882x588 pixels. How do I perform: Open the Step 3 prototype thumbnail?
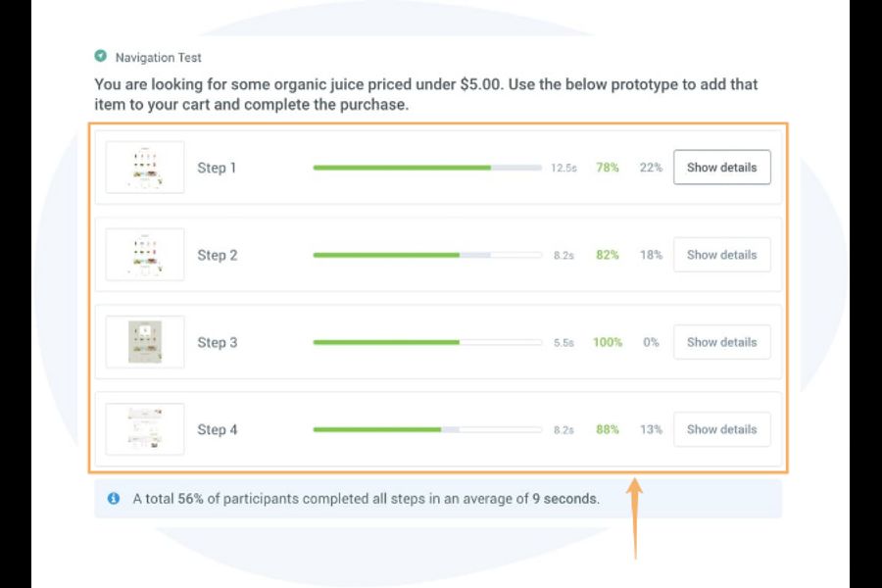(x=144, y=342)
